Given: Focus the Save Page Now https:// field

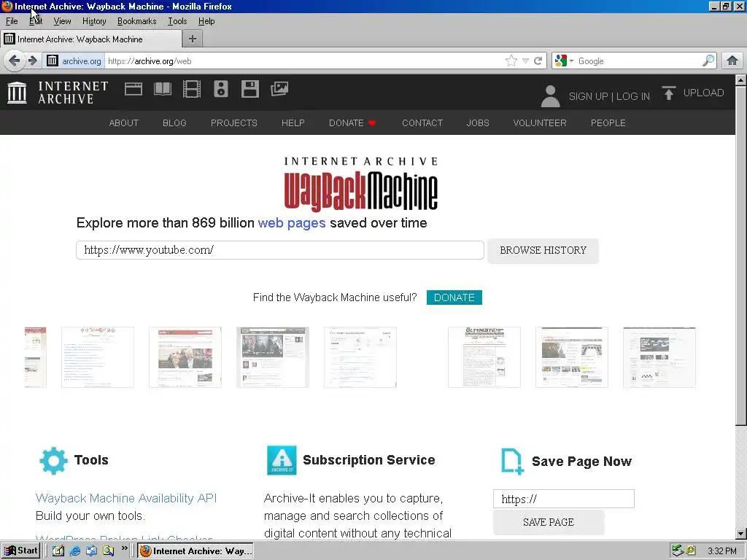Looking at the screenshot, I should point(564,499).
